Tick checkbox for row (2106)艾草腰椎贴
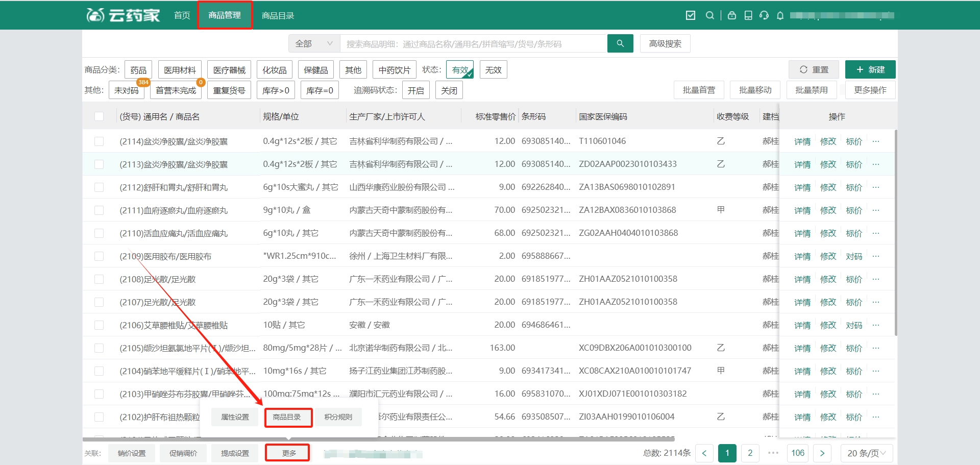Screen dimensions: 980x465 tap(99, 325)
